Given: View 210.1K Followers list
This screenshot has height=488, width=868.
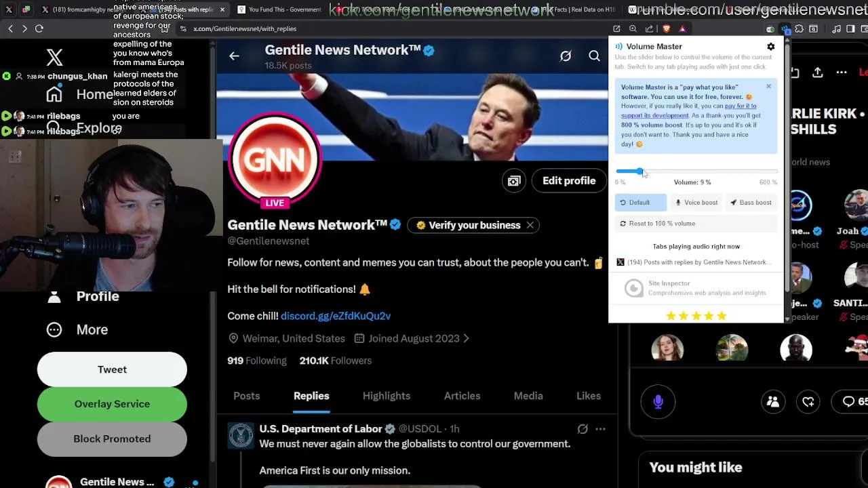Looking at the screenshot, I should 336,361.
